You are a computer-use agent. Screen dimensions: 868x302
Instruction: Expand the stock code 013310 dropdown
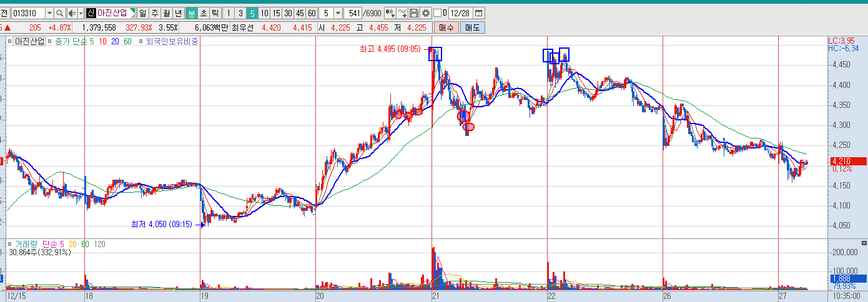(x=49, y=13)
